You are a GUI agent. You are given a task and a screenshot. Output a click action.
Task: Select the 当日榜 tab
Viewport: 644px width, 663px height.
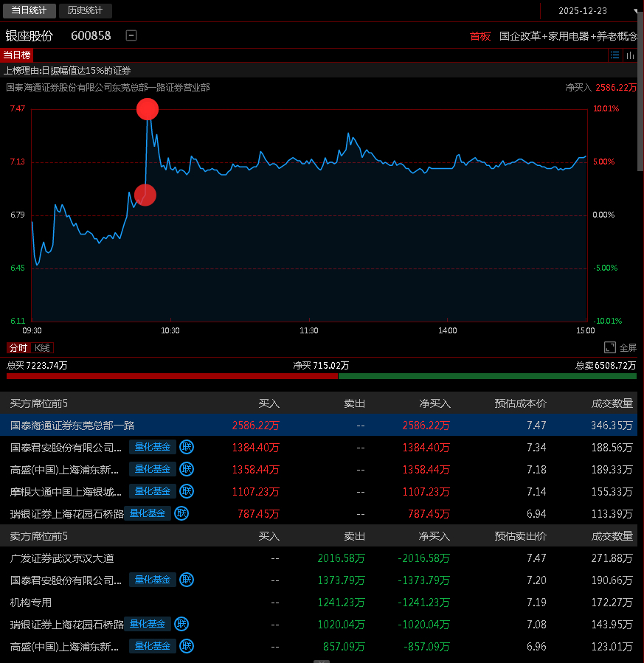click(x=17, y=55)
